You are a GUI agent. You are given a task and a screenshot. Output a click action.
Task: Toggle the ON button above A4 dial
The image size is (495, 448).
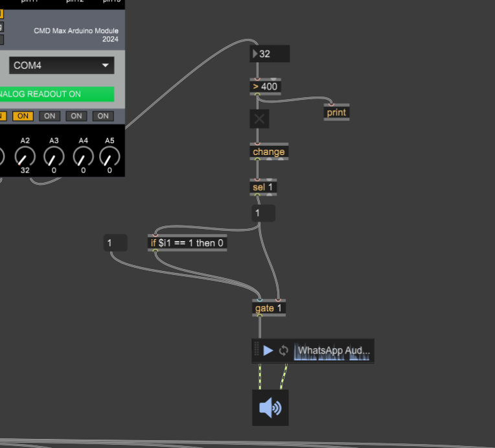point(76,116)
